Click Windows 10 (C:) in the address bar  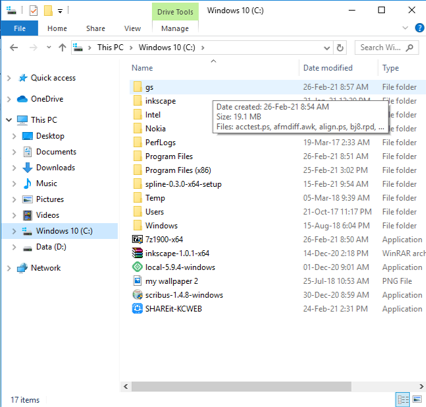coord(167,47)
